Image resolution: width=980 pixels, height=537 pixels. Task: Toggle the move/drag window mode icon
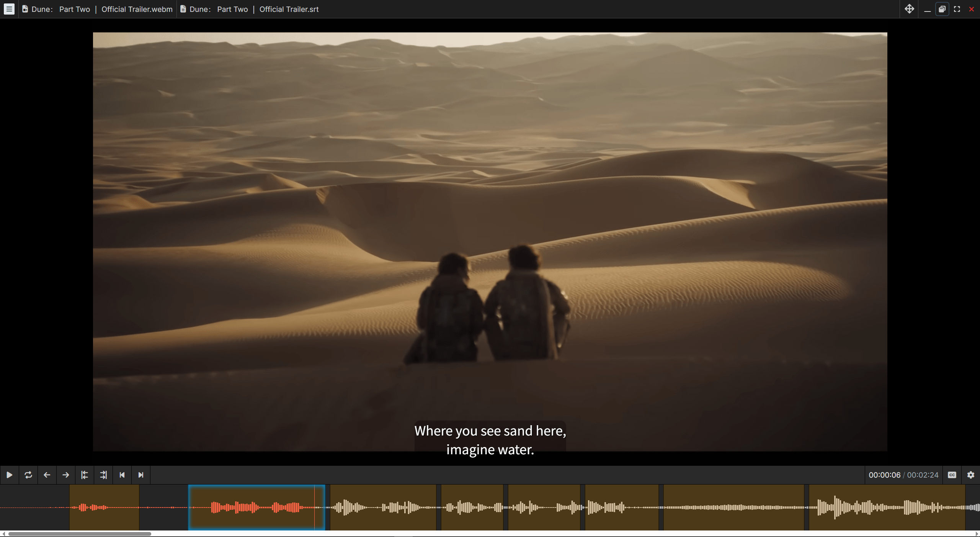click(910, 9)
